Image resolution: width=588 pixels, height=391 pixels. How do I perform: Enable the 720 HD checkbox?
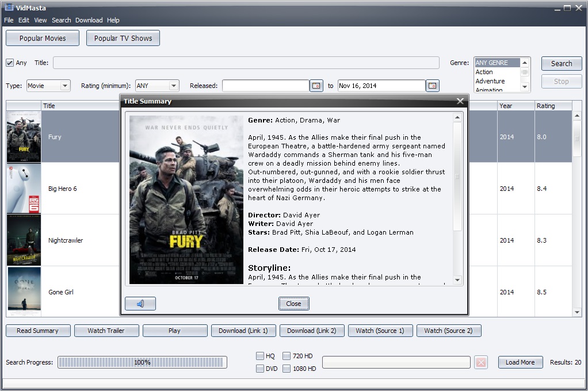(287, 356)
